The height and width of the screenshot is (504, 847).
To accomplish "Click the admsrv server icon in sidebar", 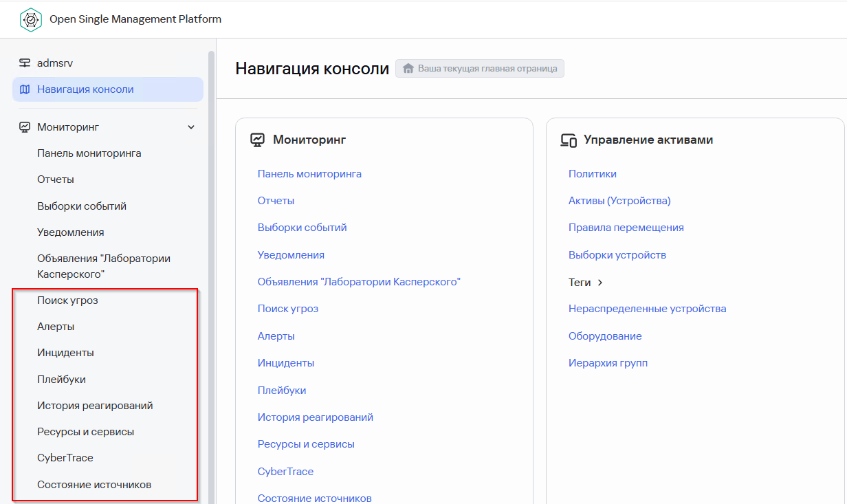I will pos(25,63).
